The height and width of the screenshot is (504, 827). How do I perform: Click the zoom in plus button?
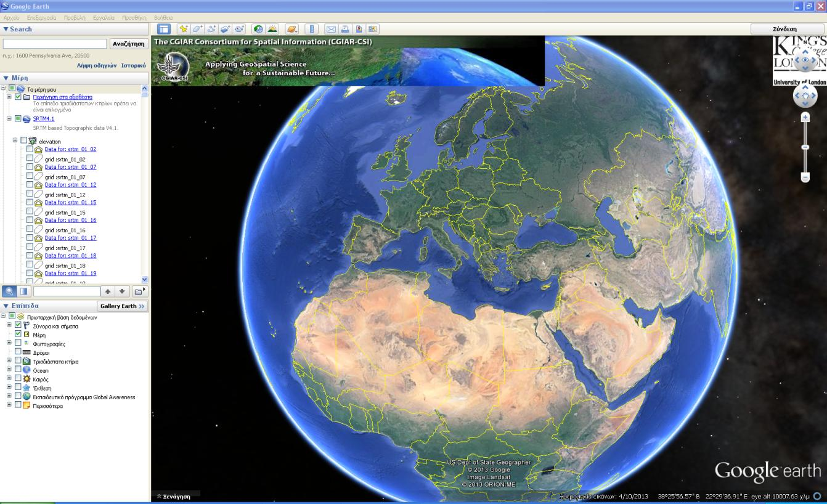tap(805, 117)
